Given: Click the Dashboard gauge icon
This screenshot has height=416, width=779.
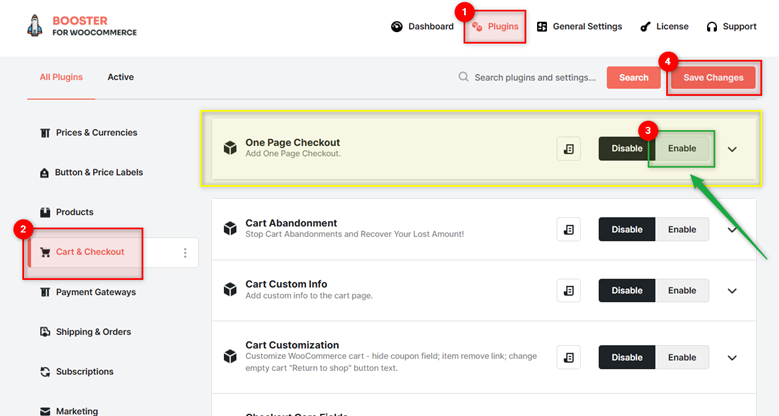Looking at the screenshot, I should (x=396, y=26).
